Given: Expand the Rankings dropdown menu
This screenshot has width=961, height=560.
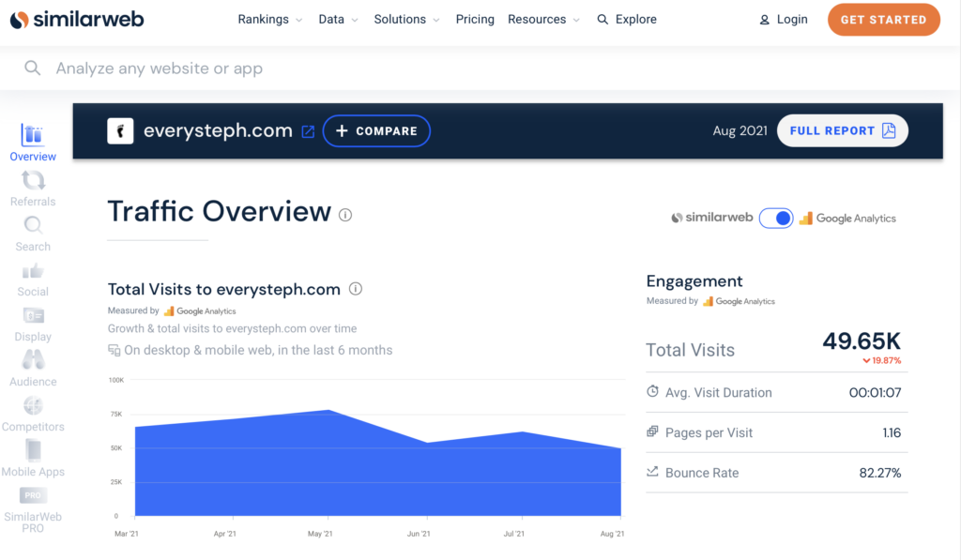Looking at the screenshot, I should [x=270, y=19].
